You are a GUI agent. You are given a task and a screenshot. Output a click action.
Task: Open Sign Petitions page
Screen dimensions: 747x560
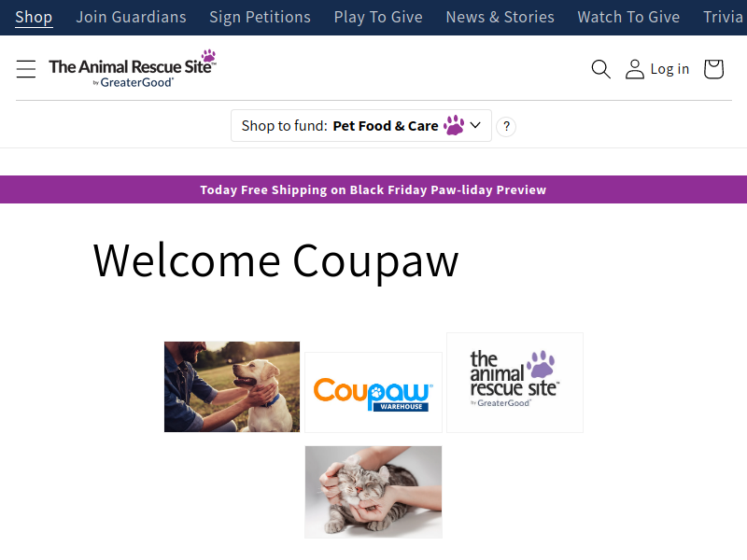[x=260, y=17]
